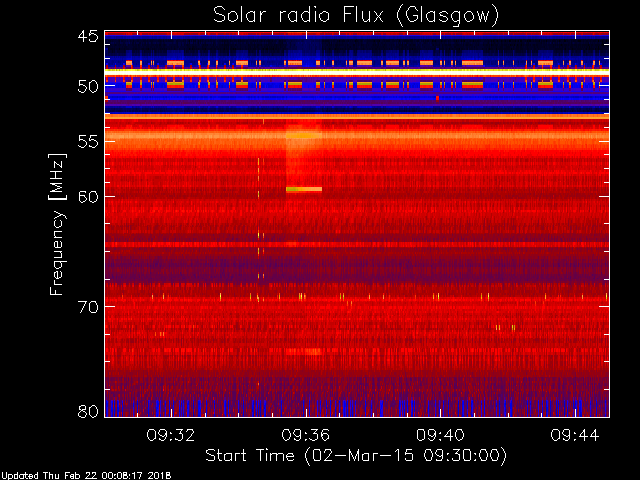Image resolution: width=640 pixels, height=480 pixels.
Task: Click the 09:40 time tick label
Action: (440, 435)
